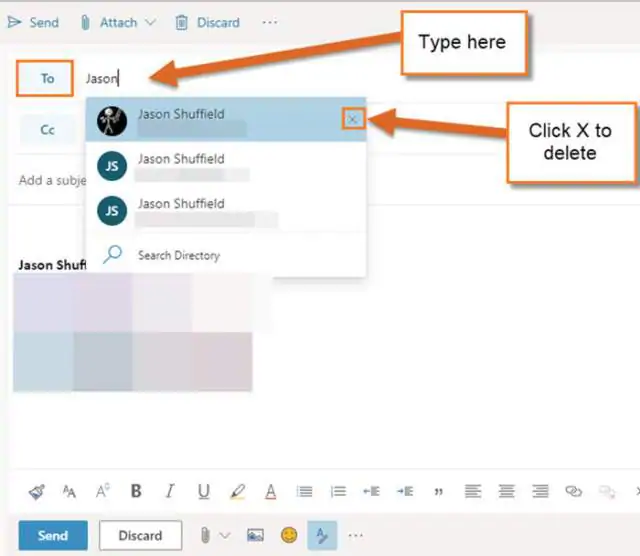Click the remove link icon
640x556 pixels.
(607, 492)
